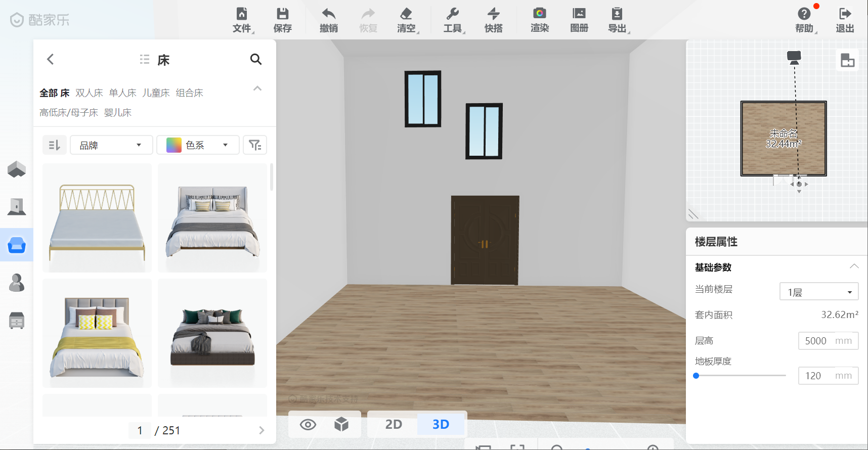Open the cabinet sidebar icon
The height and width of the screenshot is (450, 868).
tap(17, 320)
